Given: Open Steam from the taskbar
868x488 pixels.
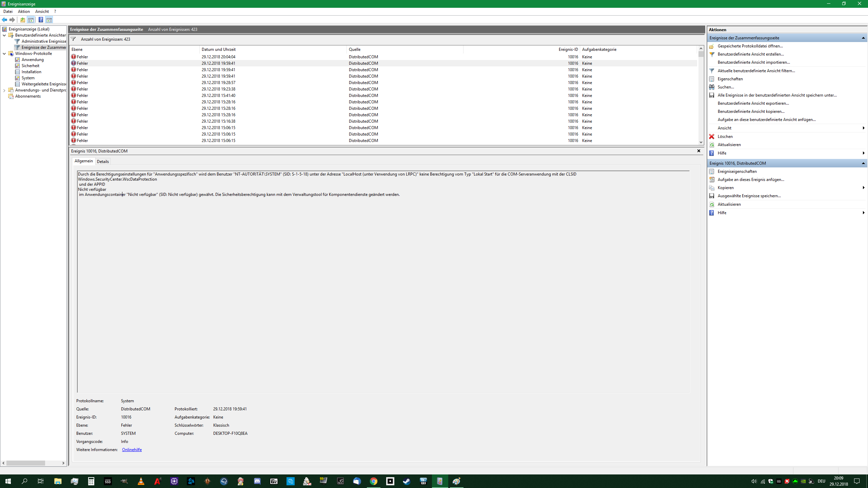Looking at the screenshot, I should [x=407, y=481].
